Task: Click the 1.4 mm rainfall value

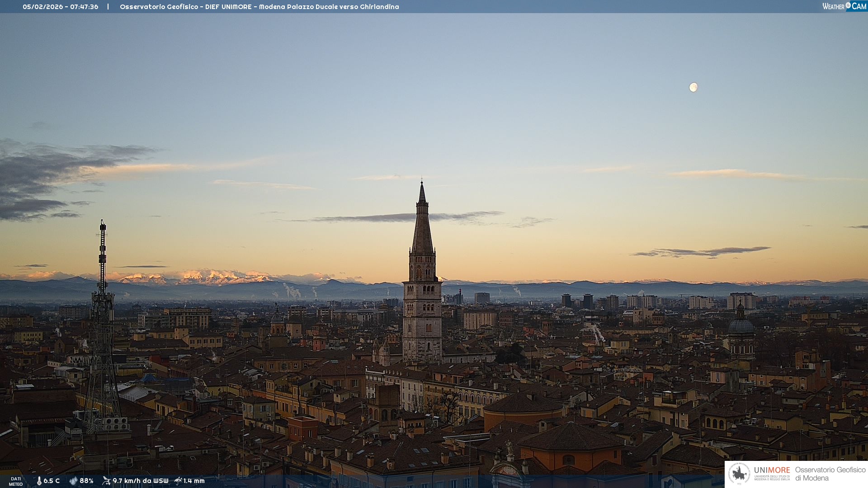Action: (x=194, y=481)
